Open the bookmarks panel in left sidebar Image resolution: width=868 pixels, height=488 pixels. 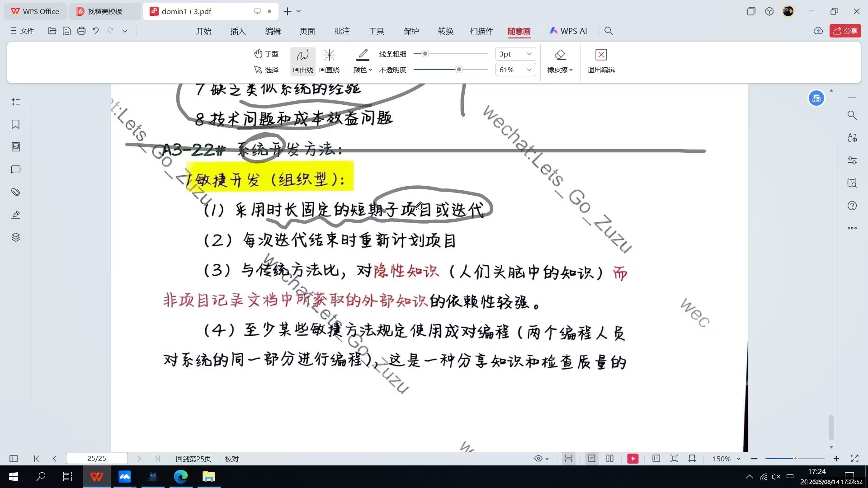(16, 124)
